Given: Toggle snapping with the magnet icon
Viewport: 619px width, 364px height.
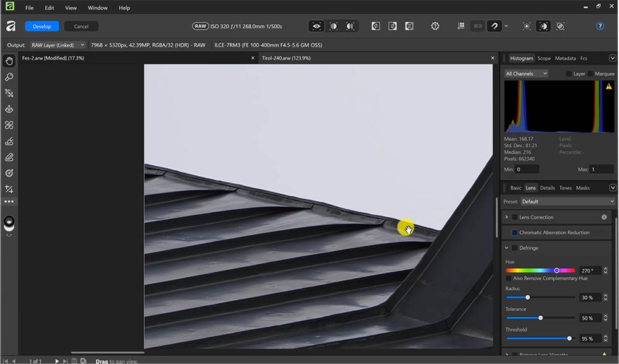Looking at the screenshot, I should (493, 26).
